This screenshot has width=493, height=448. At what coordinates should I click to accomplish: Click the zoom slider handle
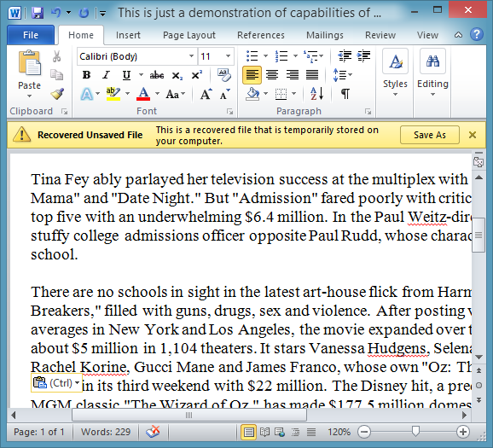click(x=415, y=432)
